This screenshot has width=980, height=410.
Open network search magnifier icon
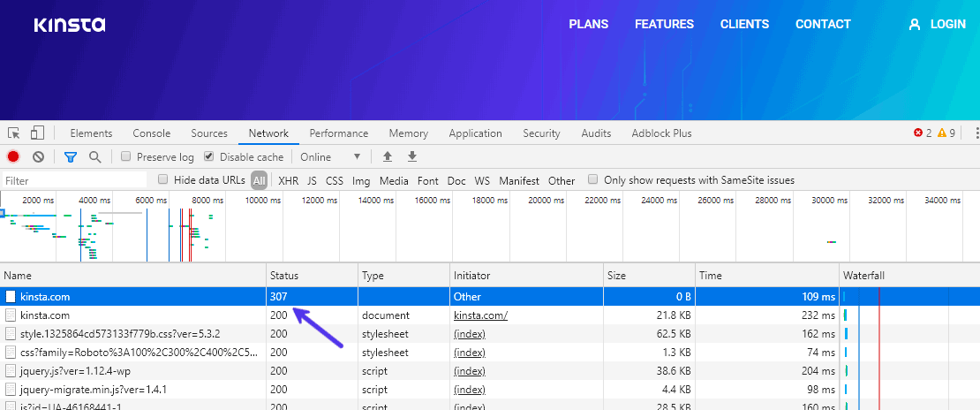click(x=94, y=157)
